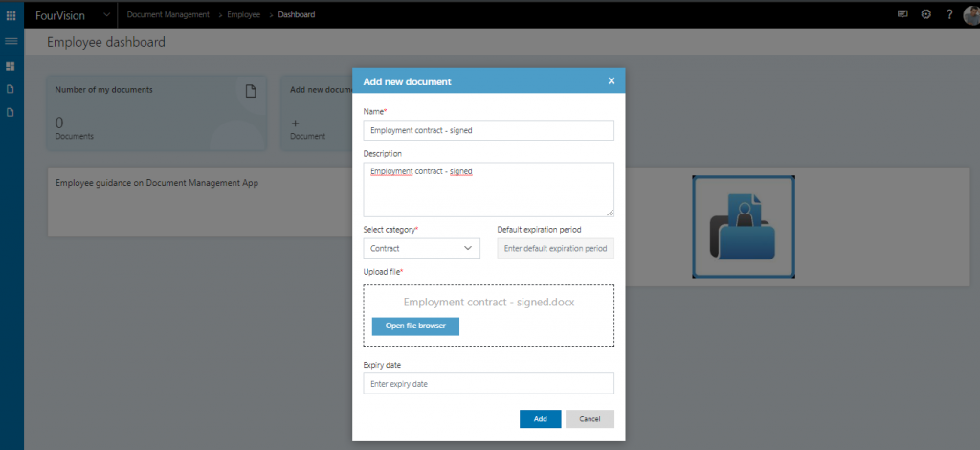Click the Employee guidance on Document Management App text
Image resolution: width=980 pixels, height=450 pixels.
(x=157, y=183)
